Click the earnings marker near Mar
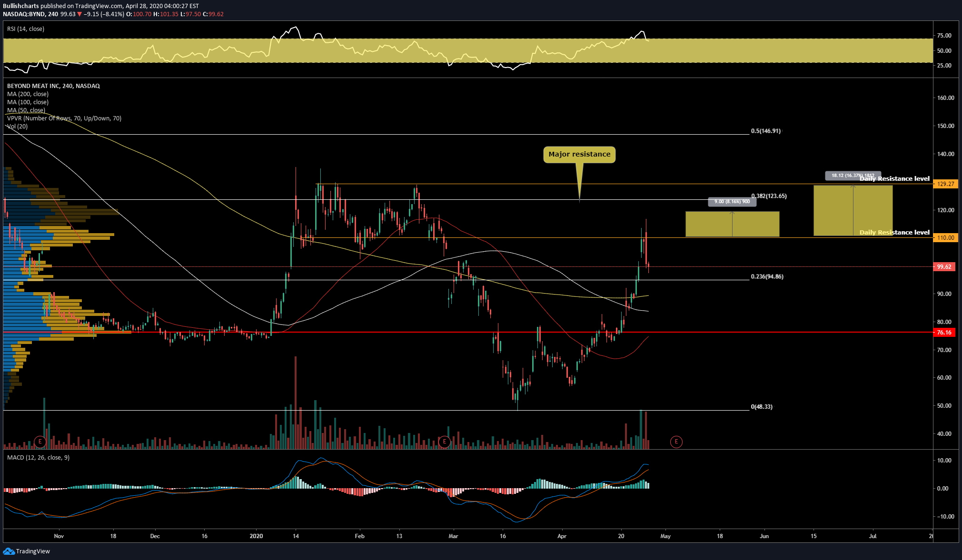The image size is (962, 560). (444, 442)
